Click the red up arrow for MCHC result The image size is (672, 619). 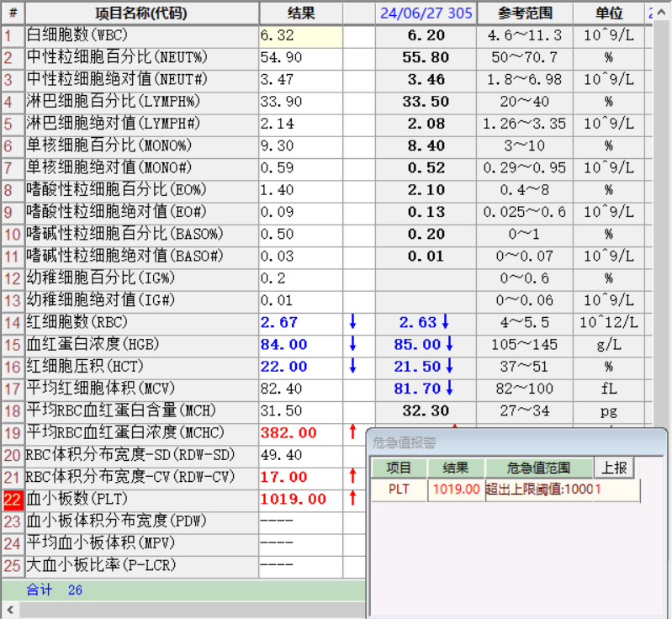(353, 432)
